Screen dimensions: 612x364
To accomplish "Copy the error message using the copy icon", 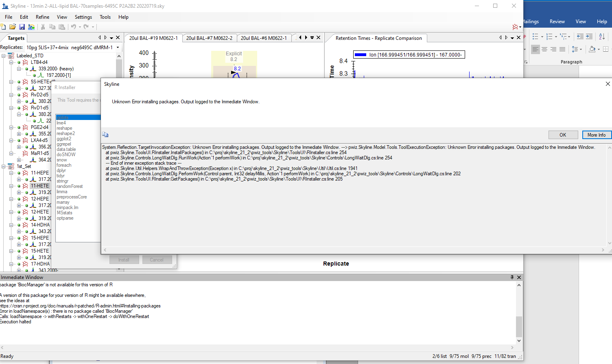I will point(105,135).
